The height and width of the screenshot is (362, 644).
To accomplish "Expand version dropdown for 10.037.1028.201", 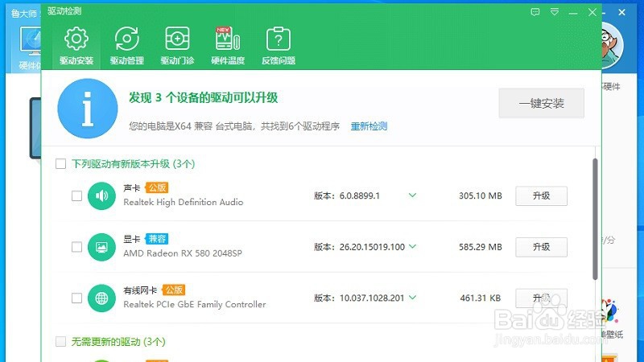I will (x=412, y=298).
